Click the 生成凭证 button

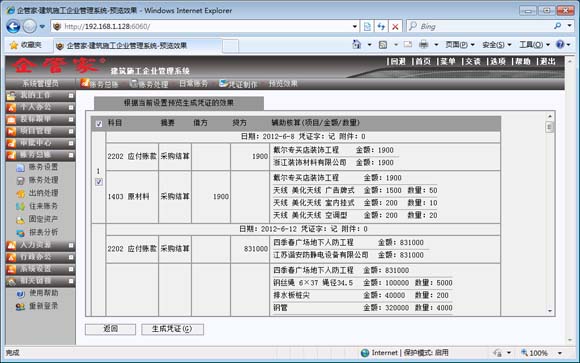(x=172, y=329)
